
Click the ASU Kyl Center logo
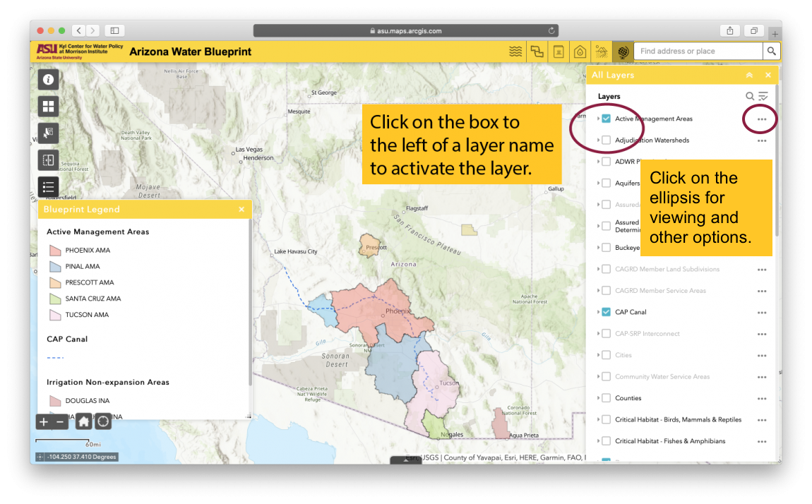click(x=80, y=52)
